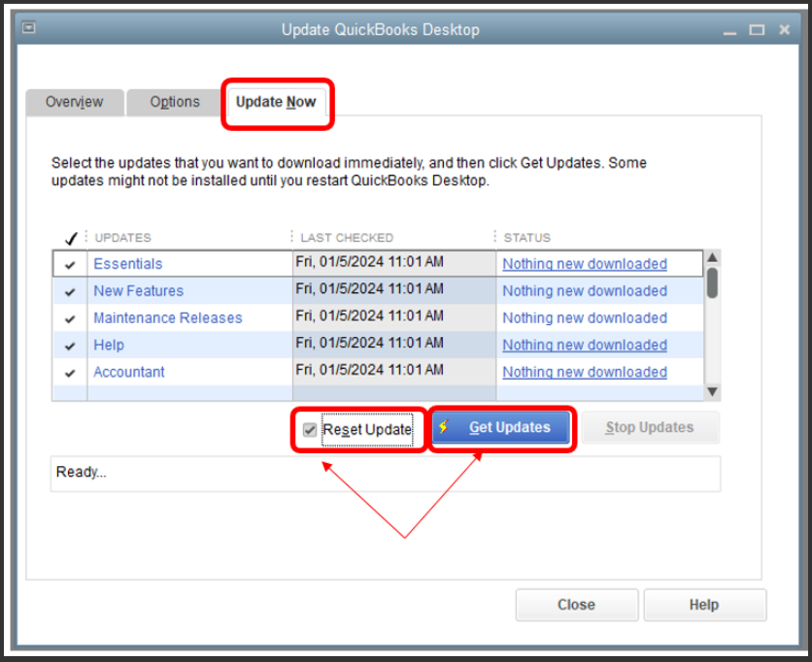
Task: Click the updates list scroll down arrow
Action: tap(713, 392)
